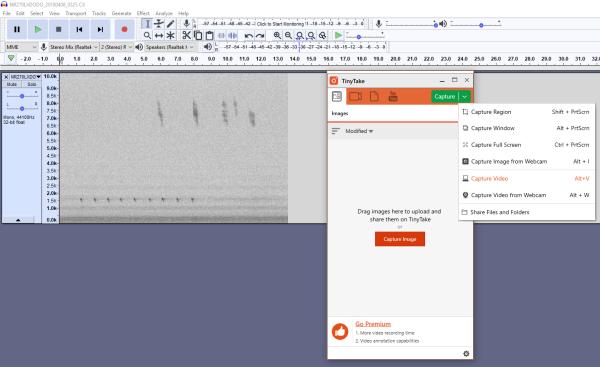Image resolution: width=600 pixels, height=367 pixels.
Task: Collapse the Capture dropdown arrow
Action: pos(464,96)
